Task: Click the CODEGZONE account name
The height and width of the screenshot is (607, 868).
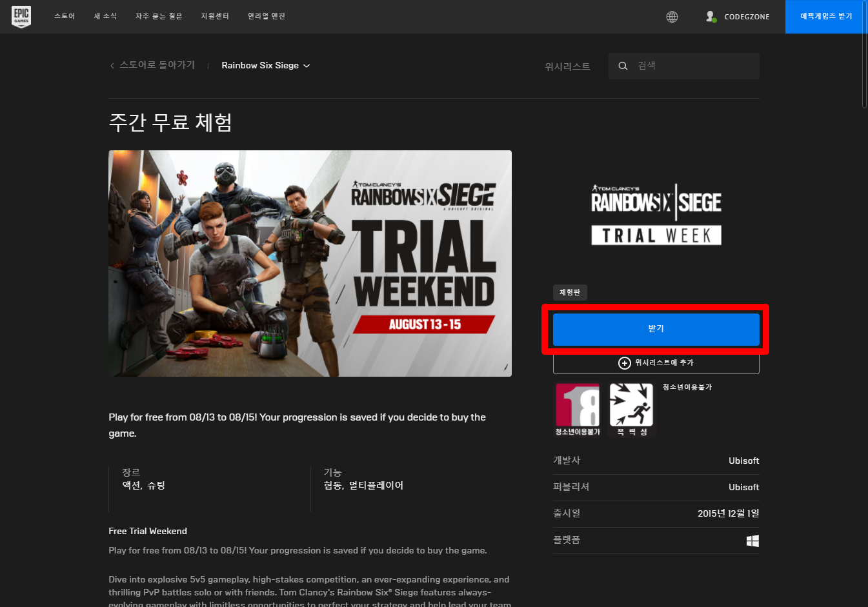Action: [747, 17]
